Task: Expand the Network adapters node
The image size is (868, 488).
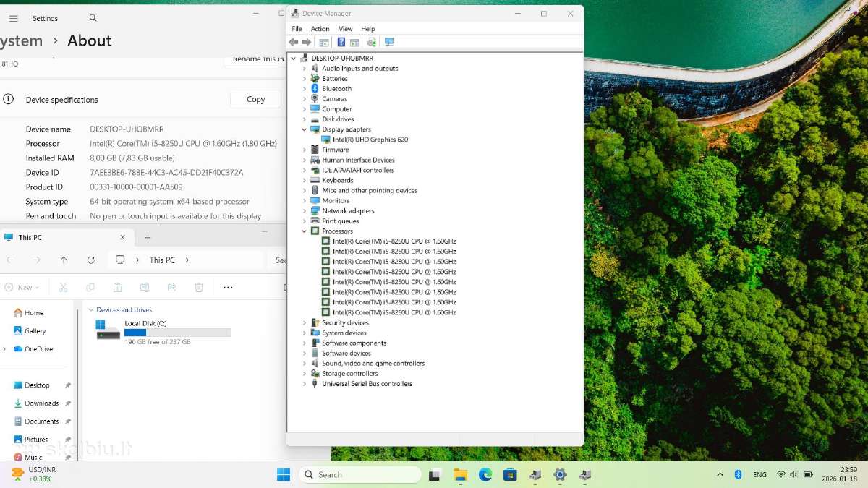Action: pyautogui.click(x=305, y=211)
